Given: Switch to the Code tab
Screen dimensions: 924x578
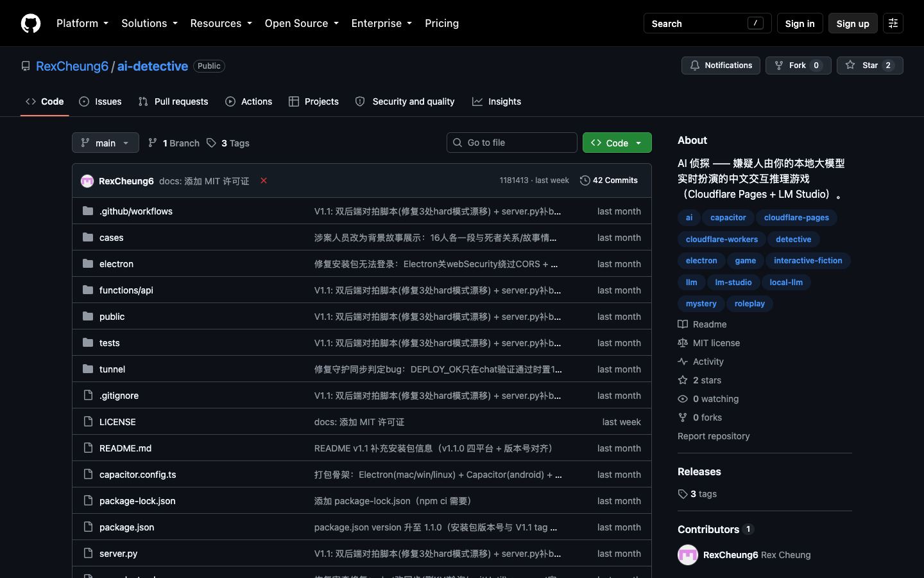Looking at the screenshot, I should (45, 101).
